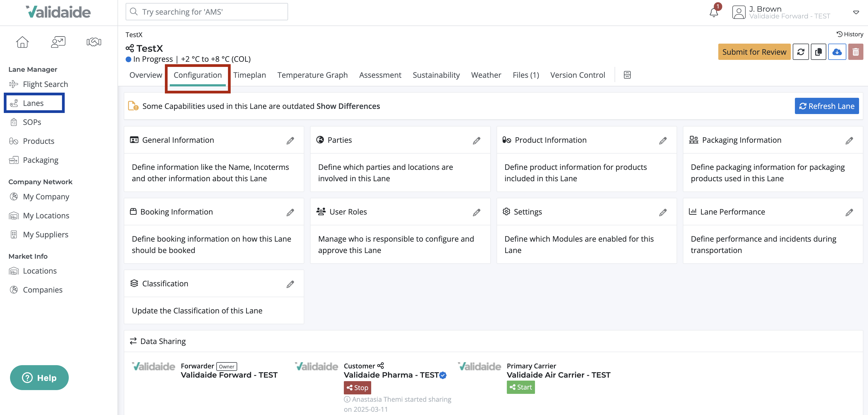The width and height of the screenshot is (868, 415).
Task: Go to My Company
Action: [x=46, y=197]
